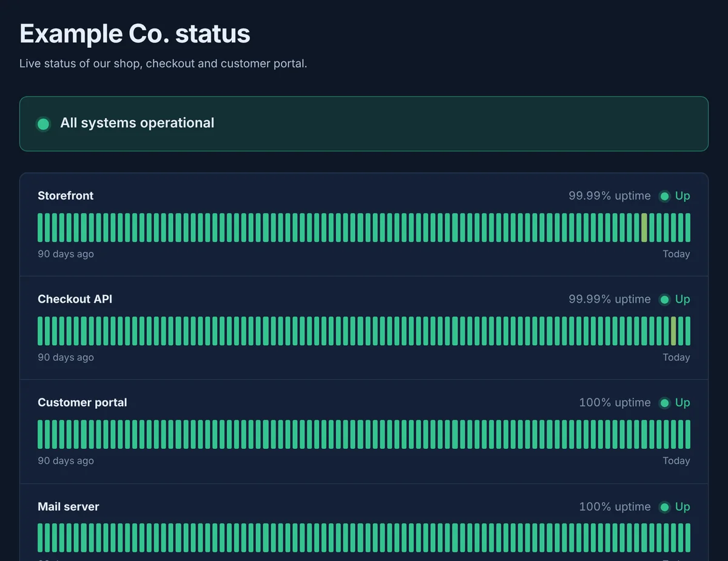
Task: Click the Up label for Storefront
Action: (x=682, y=196)
